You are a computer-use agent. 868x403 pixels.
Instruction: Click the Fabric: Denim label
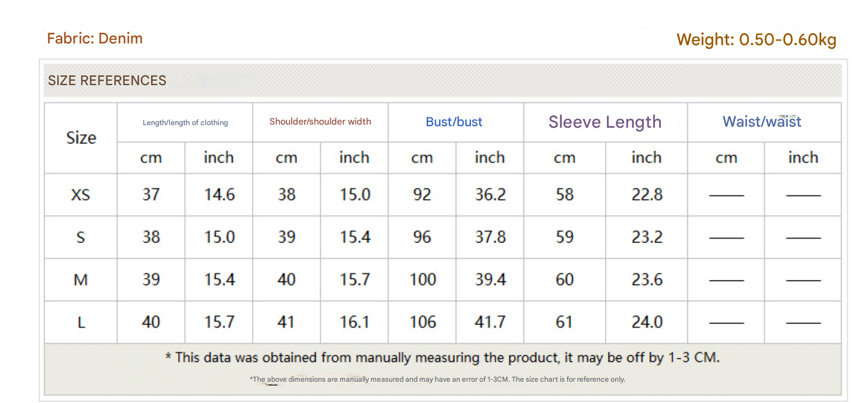[94, 38]
